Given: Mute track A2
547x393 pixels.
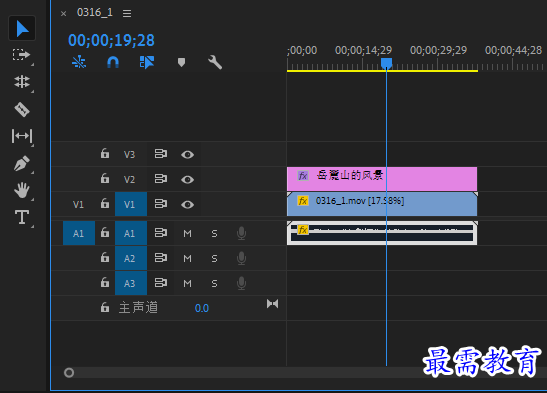Looking at the screenshot, I should pyautogui.click(x=187, y=258).
